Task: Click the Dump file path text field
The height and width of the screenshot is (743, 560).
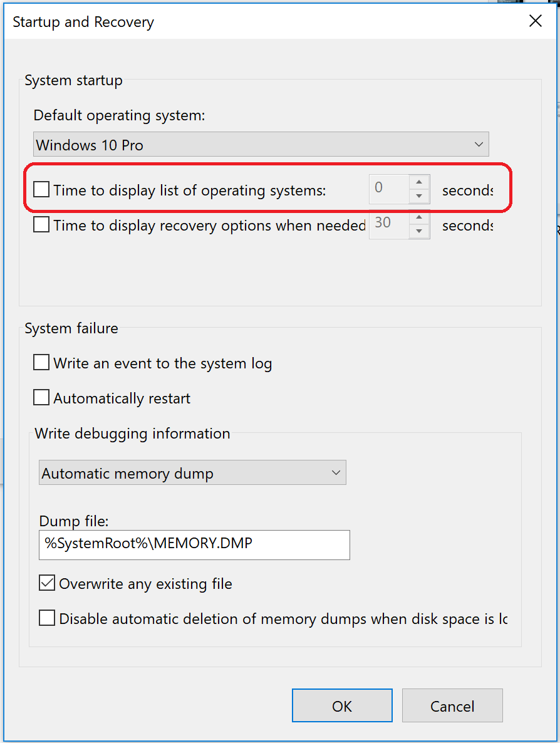Action: pyautogui.click(x=194, y=544)
